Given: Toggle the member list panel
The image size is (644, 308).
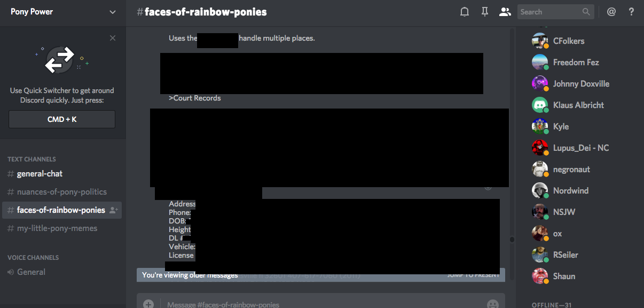Looking at the screenshot, I should (505, 12).
